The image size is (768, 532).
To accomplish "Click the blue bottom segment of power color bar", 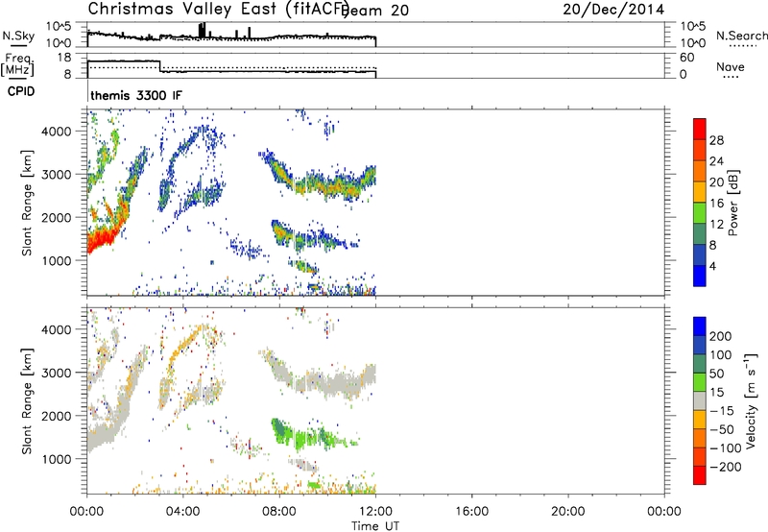I will [x=700, y=276].
